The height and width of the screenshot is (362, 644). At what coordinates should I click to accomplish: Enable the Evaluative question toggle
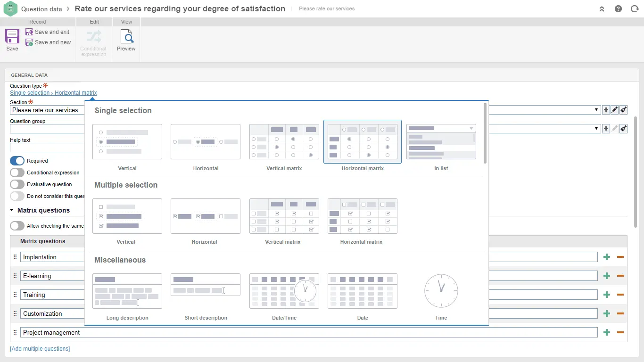tap(17, 184)
